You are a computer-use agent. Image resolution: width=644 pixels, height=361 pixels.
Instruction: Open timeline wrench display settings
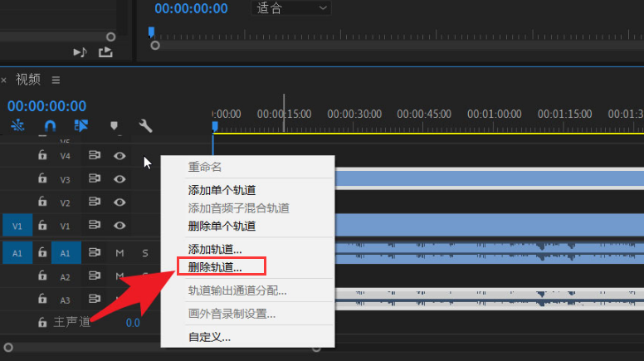point(145,125)
